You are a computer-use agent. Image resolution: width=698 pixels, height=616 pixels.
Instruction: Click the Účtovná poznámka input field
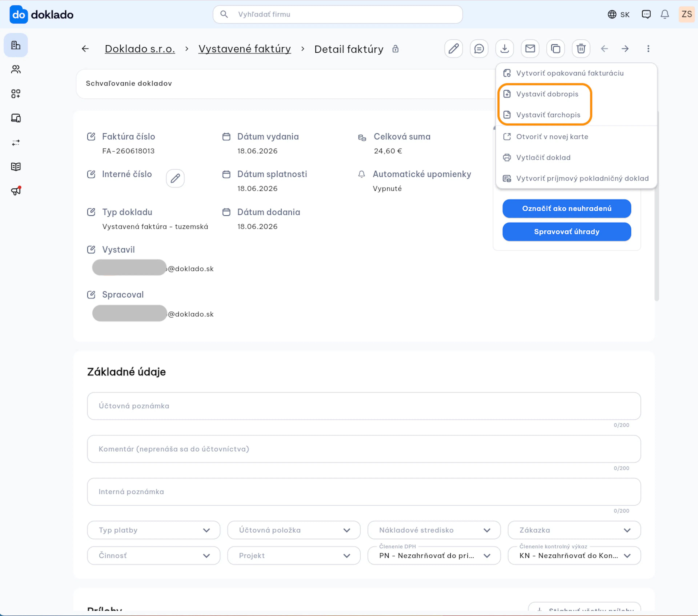(x=364, y=406)
